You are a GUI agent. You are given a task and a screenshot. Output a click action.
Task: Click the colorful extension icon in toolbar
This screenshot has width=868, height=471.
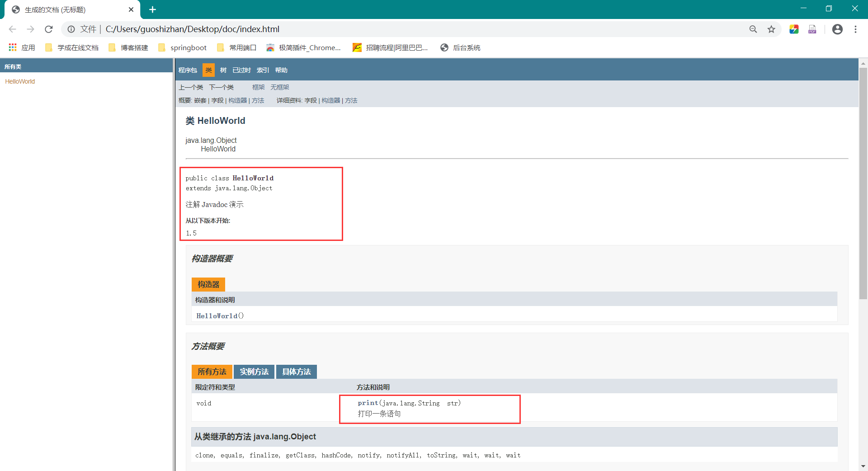(794, 29)
